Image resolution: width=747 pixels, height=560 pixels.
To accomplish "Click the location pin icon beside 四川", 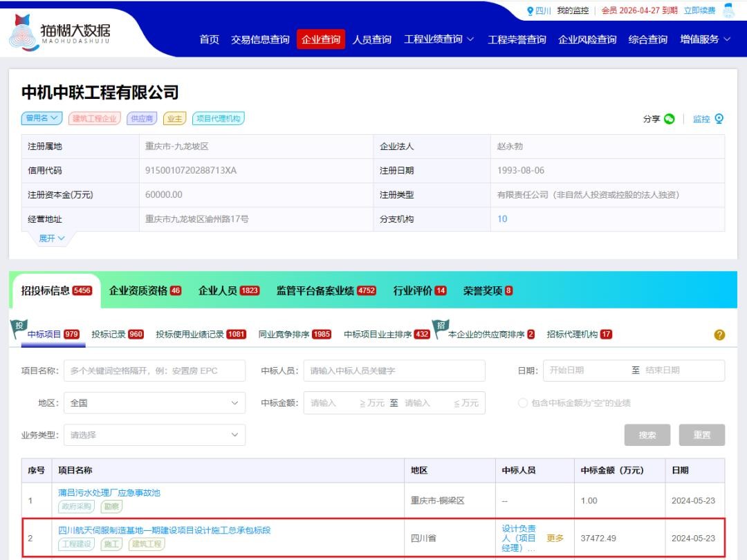I will pyautogui.click(x=531, y=11).
